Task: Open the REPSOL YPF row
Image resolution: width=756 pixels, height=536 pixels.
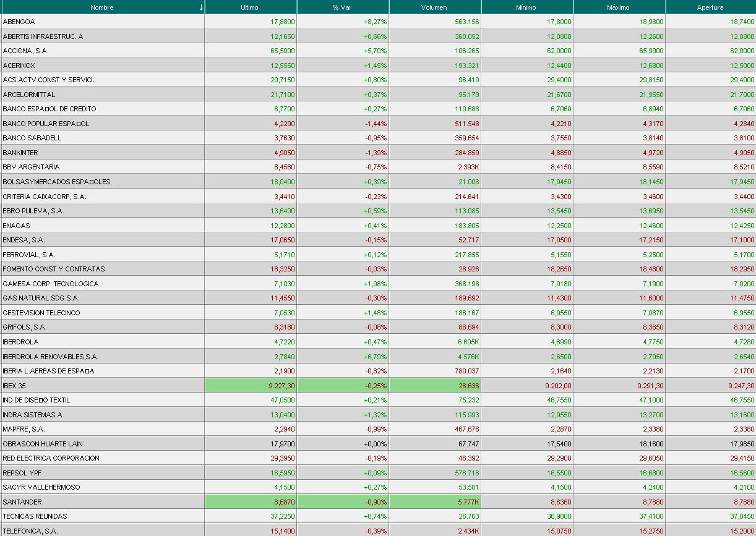Action: tap(22, 473)
